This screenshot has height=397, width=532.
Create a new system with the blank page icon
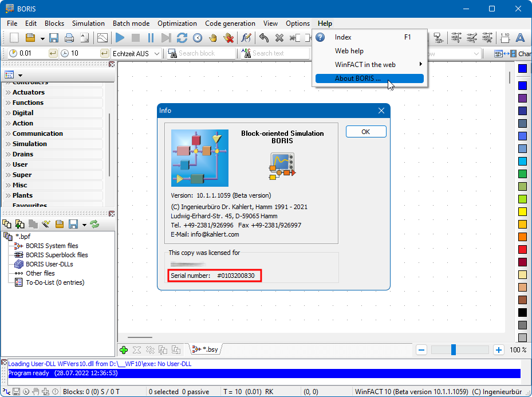pos(14,38)
